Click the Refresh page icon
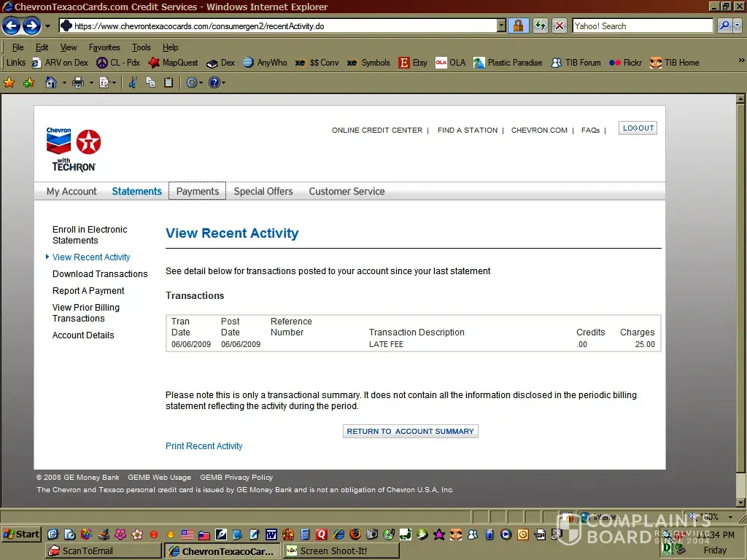This screenshot has height=560, width=747. (540, 26)
